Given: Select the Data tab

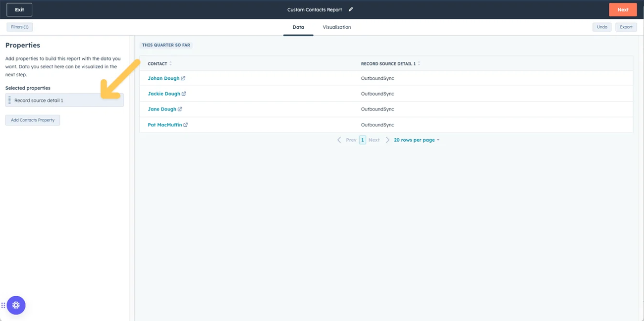Looking at the screenshot, I should (298, 27).
